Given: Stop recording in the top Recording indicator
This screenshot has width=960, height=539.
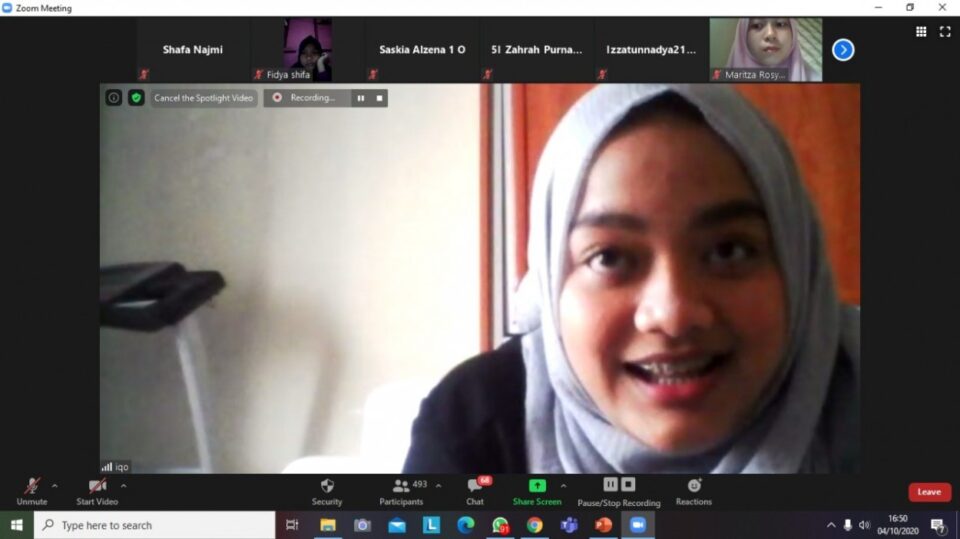Looking at the screenshot, I should [380, 98].
